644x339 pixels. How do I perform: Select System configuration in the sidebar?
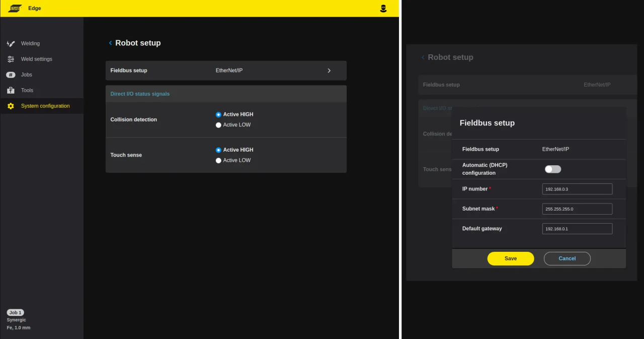[45, 106]
